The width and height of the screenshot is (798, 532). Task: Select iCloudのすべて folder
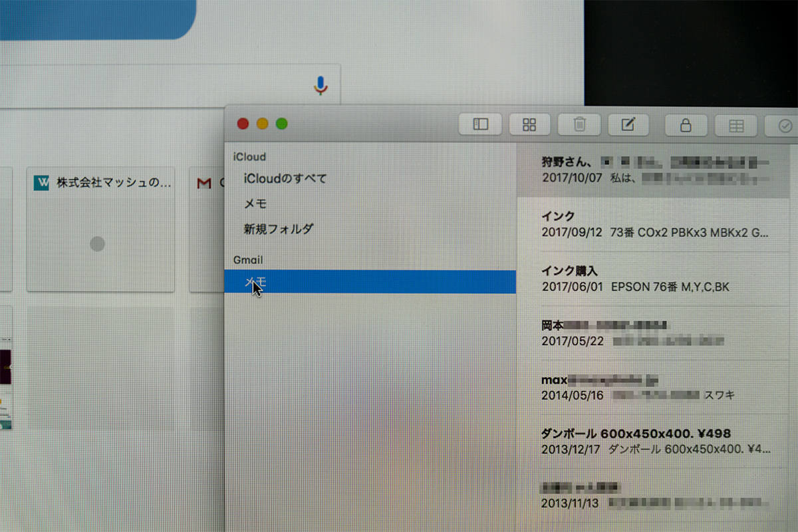point(370,179)
